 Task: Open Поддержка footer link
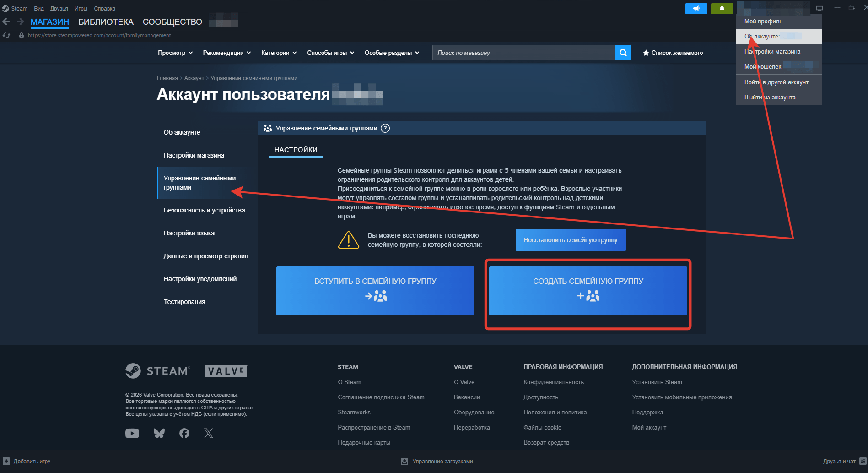point(647,412)
